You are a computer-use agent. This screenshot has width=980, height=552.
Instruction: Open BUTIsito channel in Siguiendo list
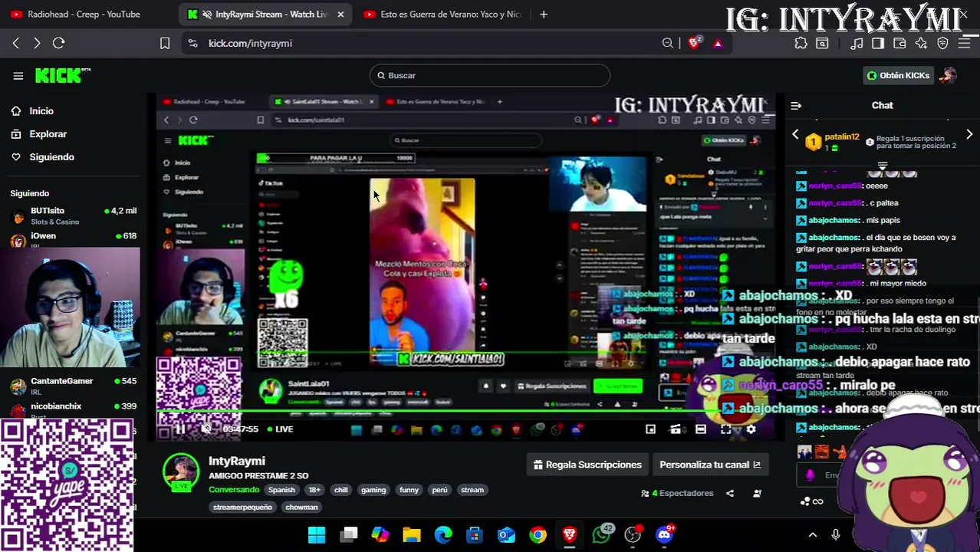[x=73, y=215]
